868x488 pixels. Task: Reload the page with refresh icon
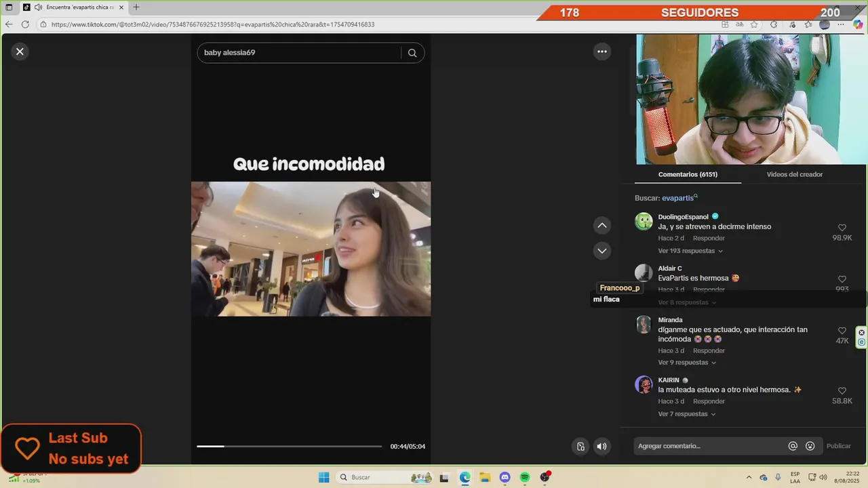(x=25, y=24)
